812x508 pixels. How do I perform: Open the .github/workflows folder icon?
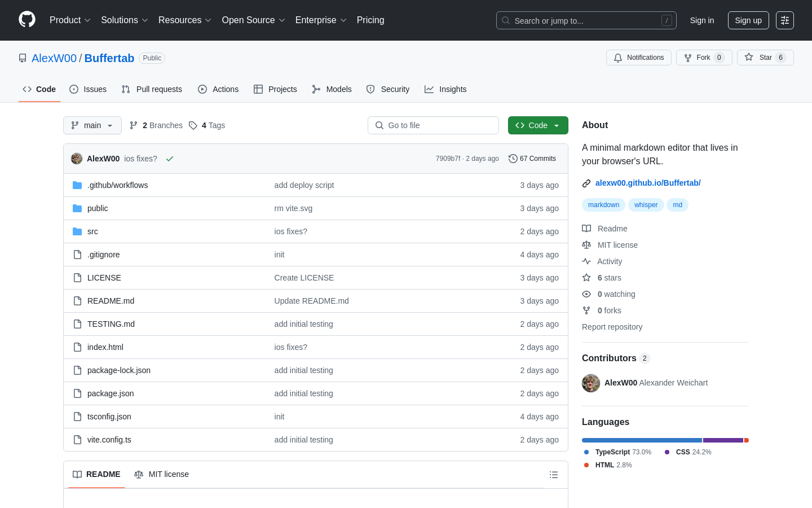click(77, 185)
